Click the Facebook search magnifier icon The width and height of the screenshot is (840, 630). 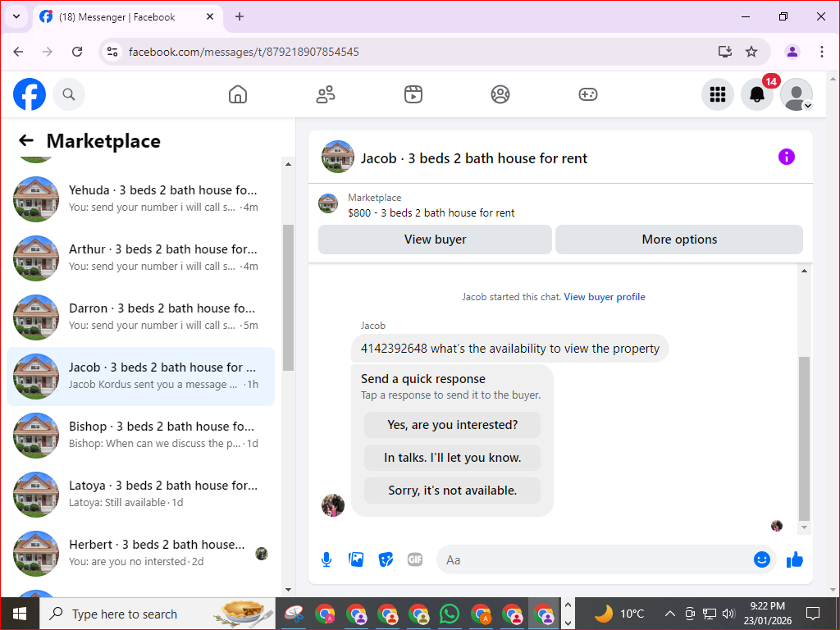tap(69, 94)
